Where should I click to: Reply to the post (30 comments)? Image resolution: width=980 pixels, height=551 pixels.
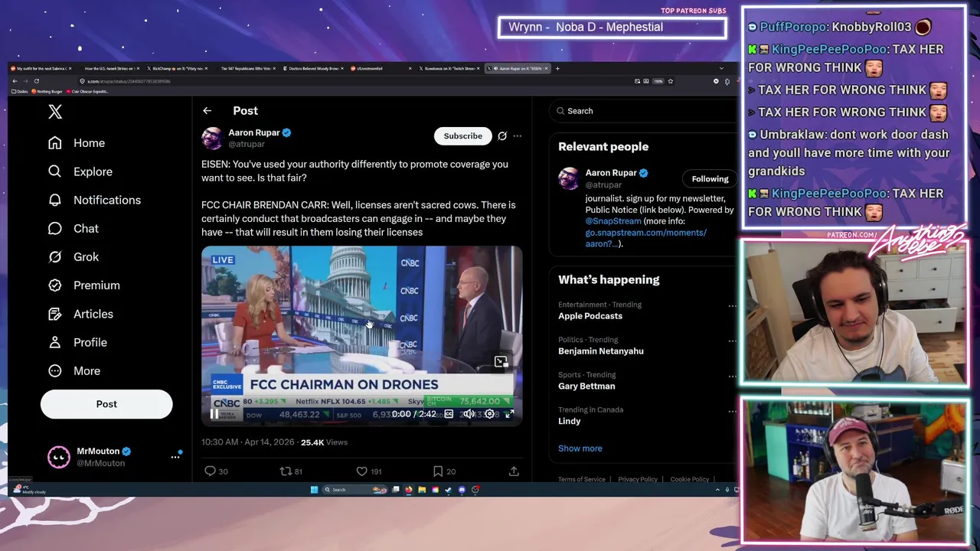click(216, 471)
